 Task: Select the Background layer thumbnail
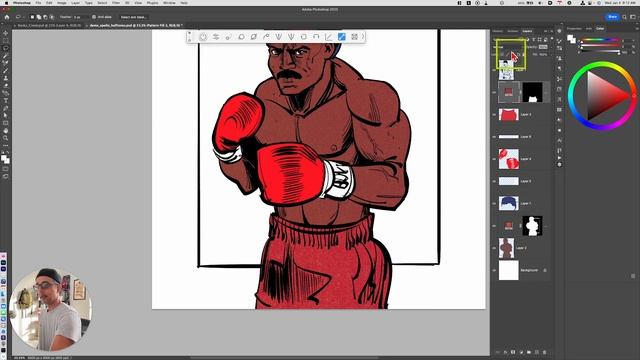pyautogui.click(x=509, y=270)
